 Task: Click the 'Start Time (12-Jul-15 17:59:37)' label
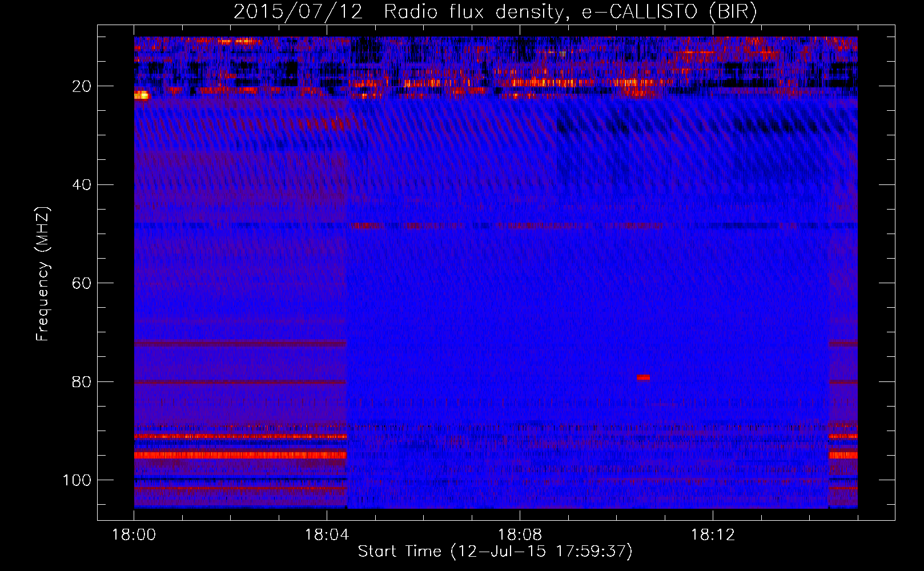click(495, 552)
